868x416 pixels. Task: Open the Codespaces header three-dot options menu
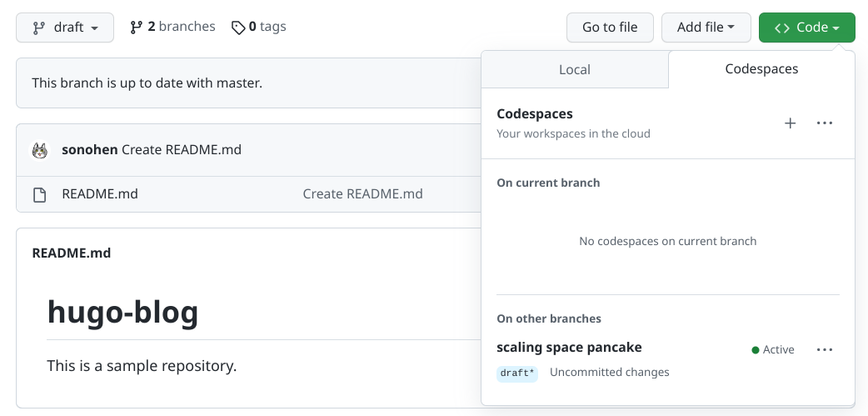(825, 123)
